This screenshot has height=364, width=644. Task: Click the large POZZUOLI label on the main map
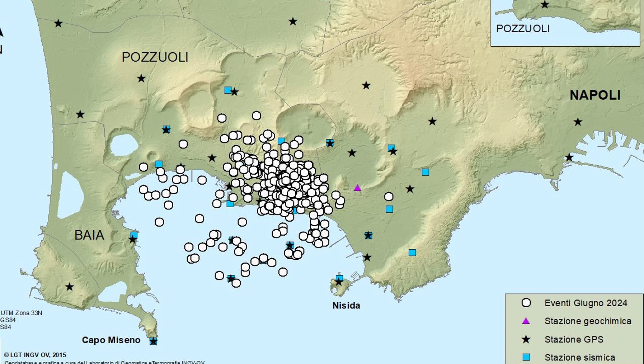155,57
